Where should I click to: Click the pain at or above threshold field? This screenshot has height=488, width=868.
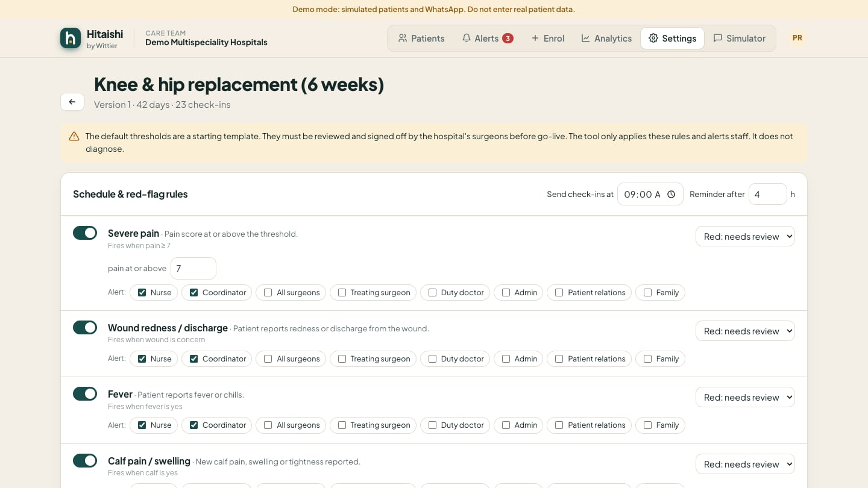[193, 269]
